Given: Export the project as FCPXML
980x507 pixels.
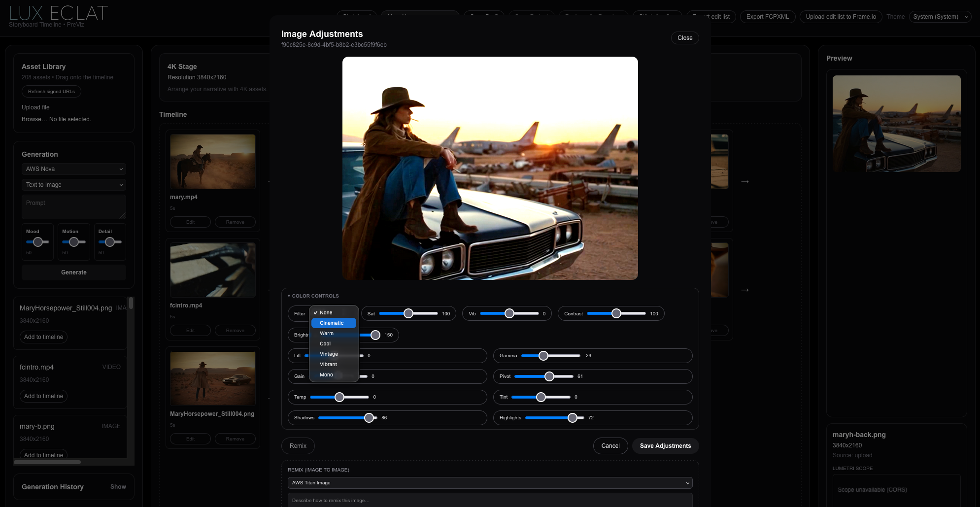Looking at the screenshot, I should coord(768,16).
